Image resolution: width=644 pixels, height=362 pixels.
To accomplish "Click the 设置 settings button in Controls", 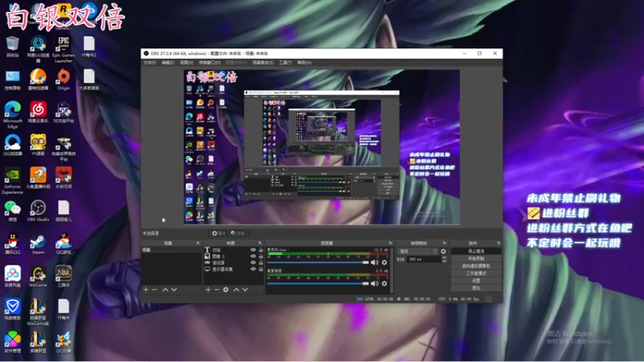I will 476,281.
